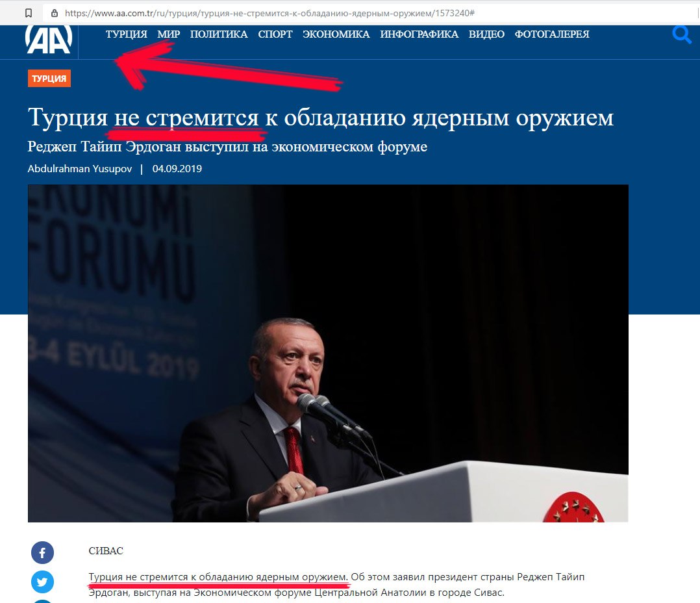700x603 pixels.
Task: Share article via Facebook icon
Action: point(42,553)
